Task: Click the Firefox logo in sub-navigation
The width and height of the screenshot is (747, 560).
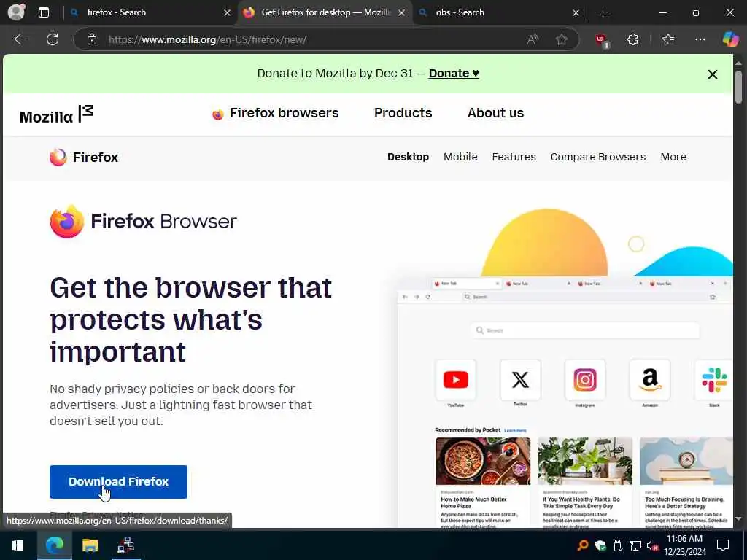Action: [x=83, y=157]
